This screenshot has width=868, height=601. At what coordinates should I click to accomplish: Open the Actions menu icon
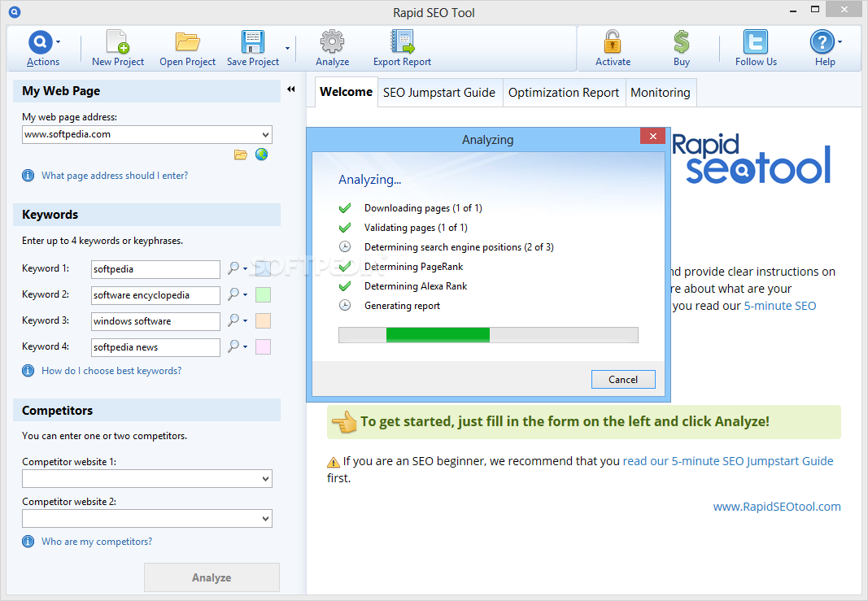click(41, 42)
